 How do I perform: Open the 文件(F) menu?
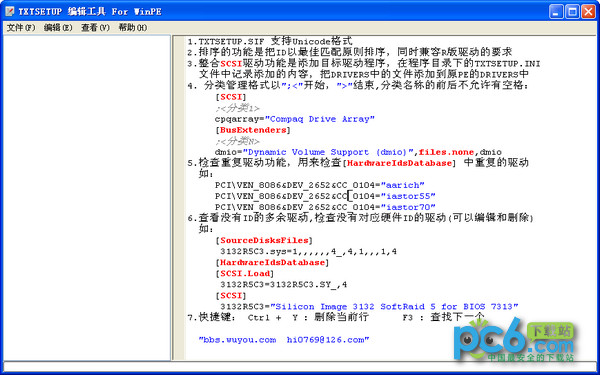point(21,28)
